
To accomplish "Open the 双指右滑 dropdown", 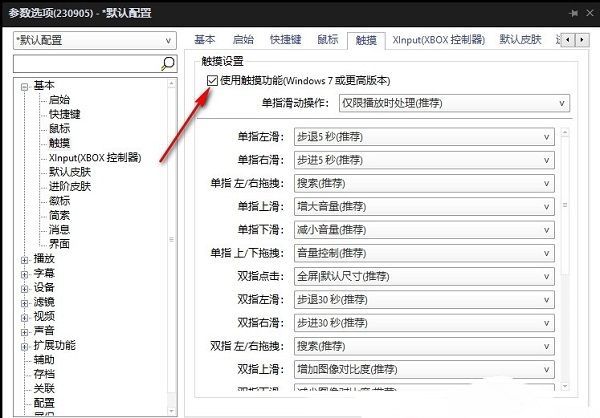I will (424, 323).
